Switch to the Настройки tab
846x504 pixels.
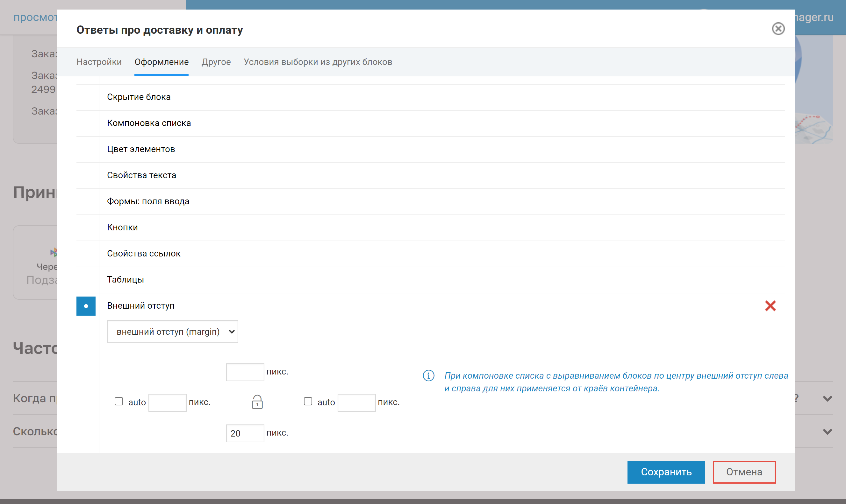[99, 62]
